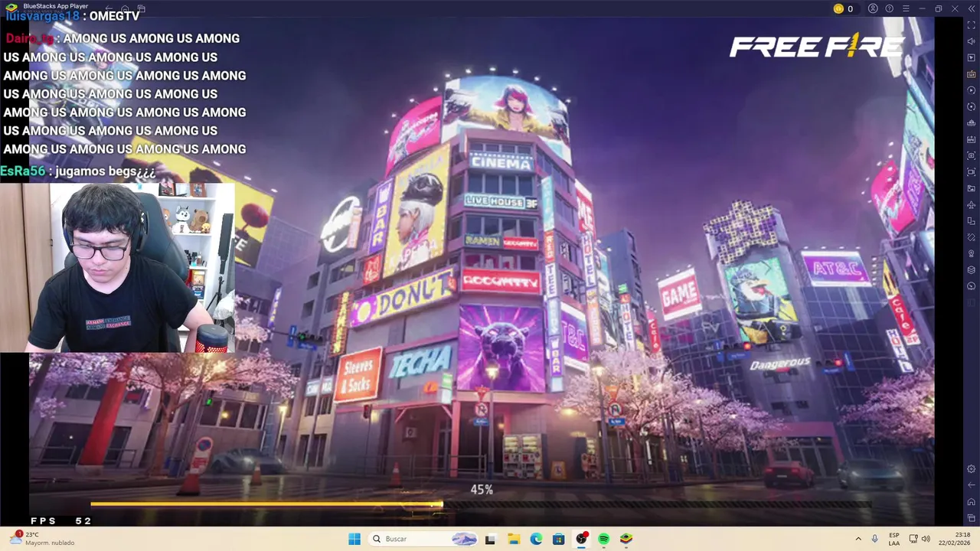Open Spotify from the taskbar

click(x=603, y=539)
